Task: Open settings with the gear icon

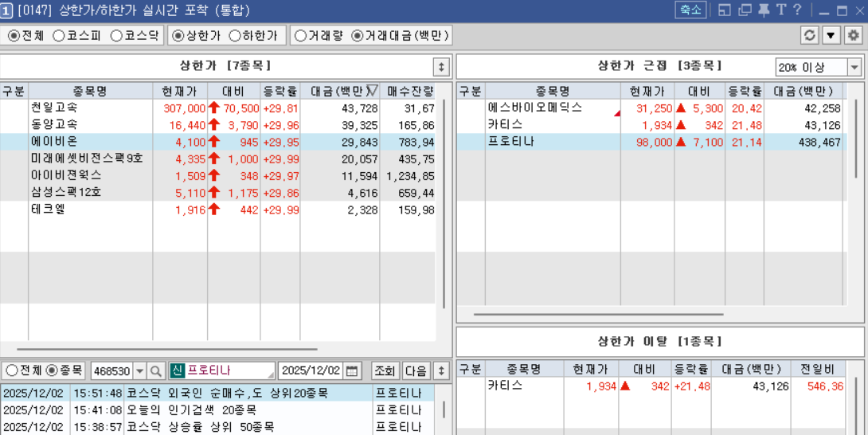Action: pos(853,36)
